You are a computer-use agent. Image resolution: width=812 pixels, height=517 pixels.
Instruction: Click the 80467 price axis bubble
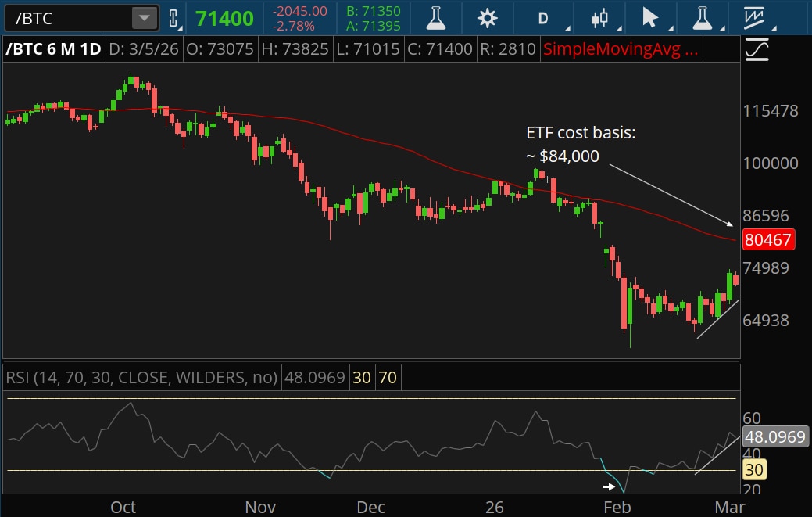point(769,240)
